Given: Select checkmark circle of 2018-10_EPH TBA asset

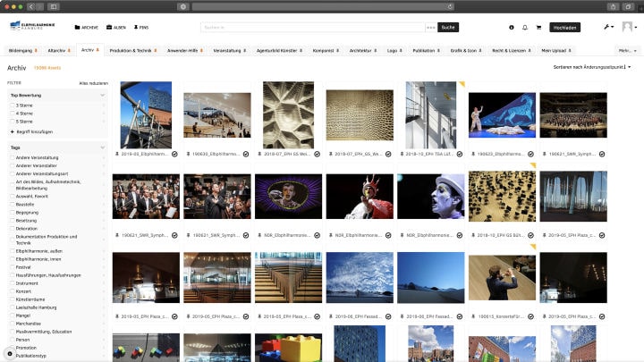Looking at the screenshot, I should click(x=459, y=155).
